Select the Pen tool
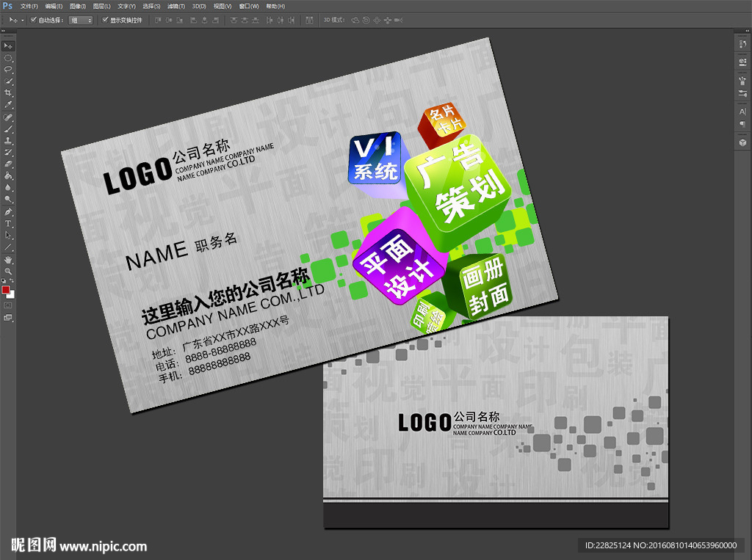This screenshot has width=752, height=560. click(x=8, y=211)
